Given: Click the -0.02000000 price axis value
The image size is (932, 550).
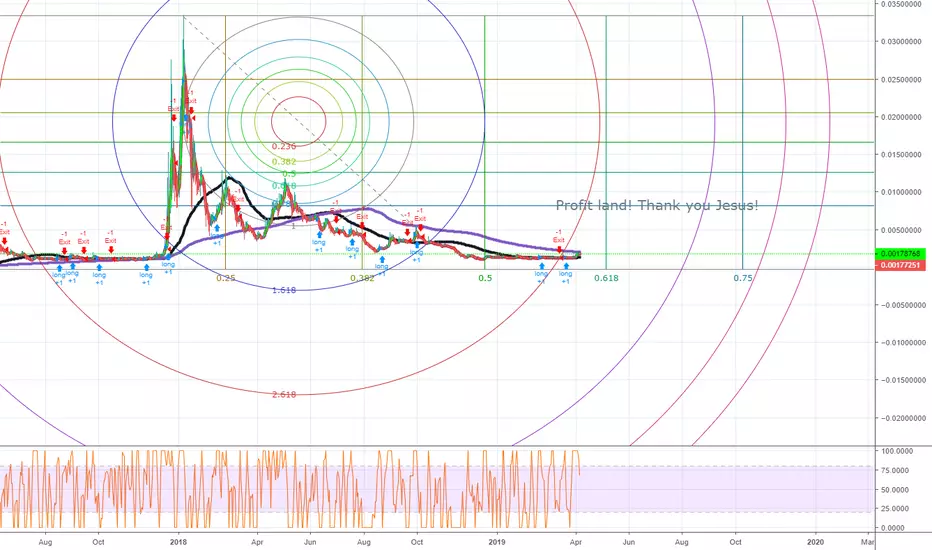Looking at the screenshot, I should (x=903, y=418).
